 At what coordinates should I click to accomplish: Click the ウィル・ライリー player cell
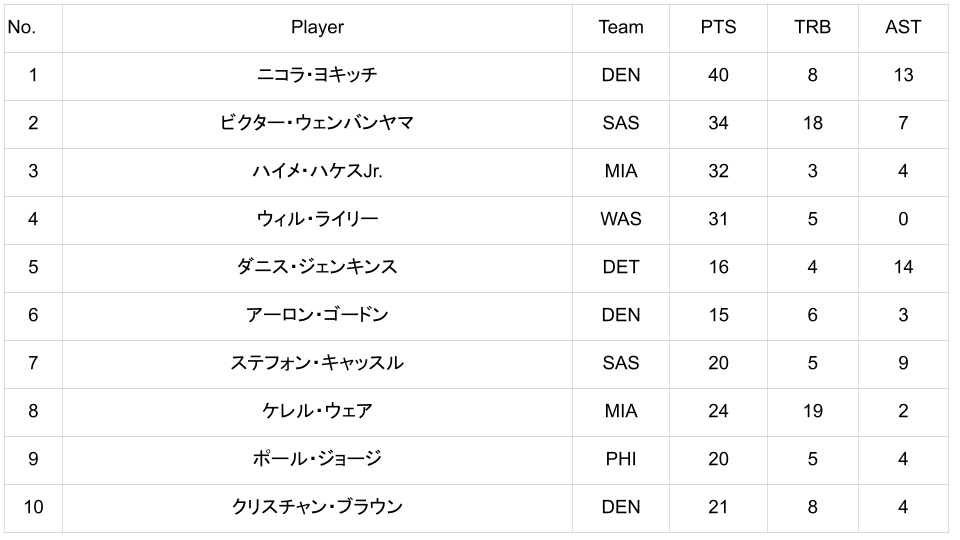(x=317, y=219)
